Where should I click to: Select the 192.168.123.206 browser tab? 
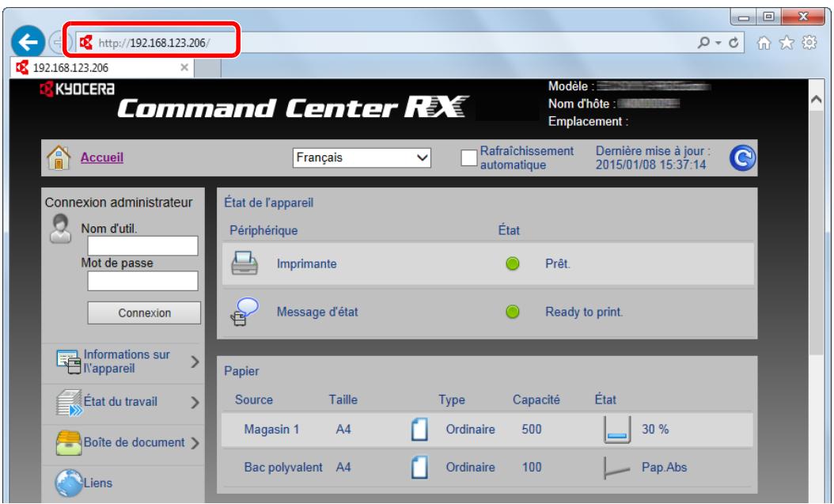pos(102,67)
